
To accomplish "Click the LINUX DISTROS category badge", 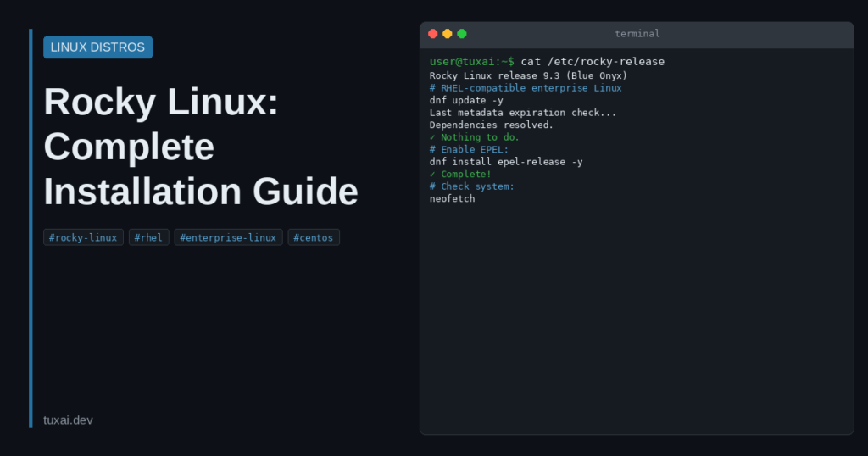I will 98,47.
